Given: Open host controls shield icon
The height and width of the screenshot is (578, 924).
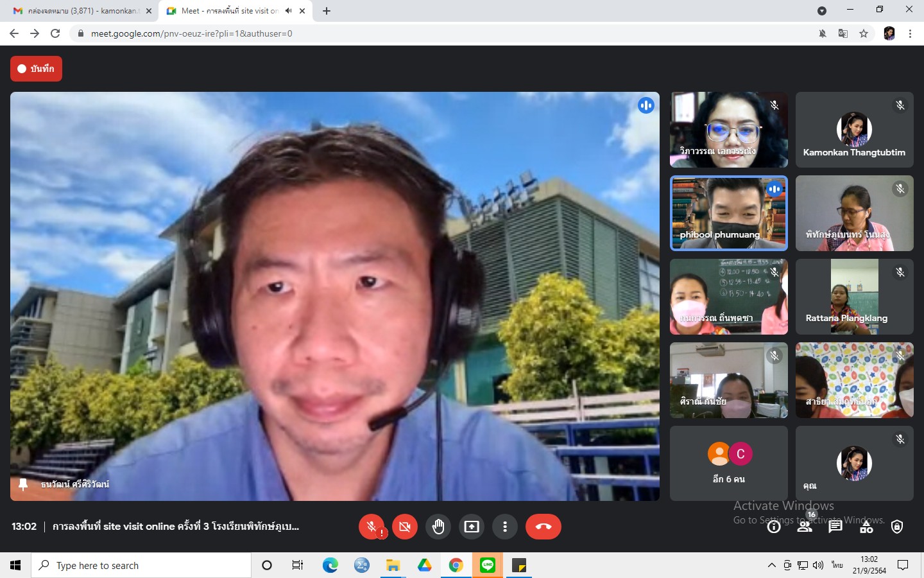Looking at the screenshot, I should [x=897, y=527].
